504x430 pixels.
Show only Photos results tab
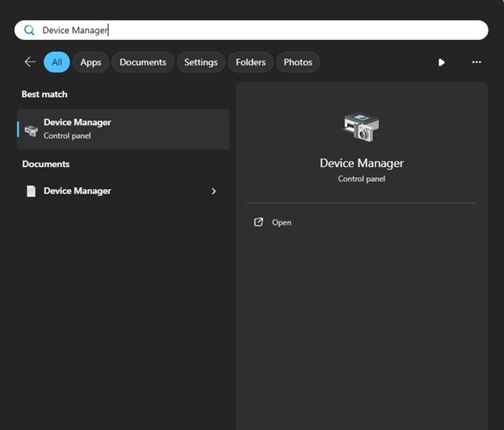point(298,62)
